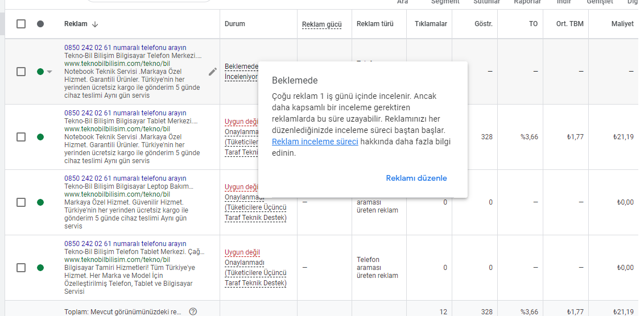The height and width of the screenshot is (316, 644).
Task: Click green status dot of Telefon Tablet Merkezi ad
Action: [40, 268]
